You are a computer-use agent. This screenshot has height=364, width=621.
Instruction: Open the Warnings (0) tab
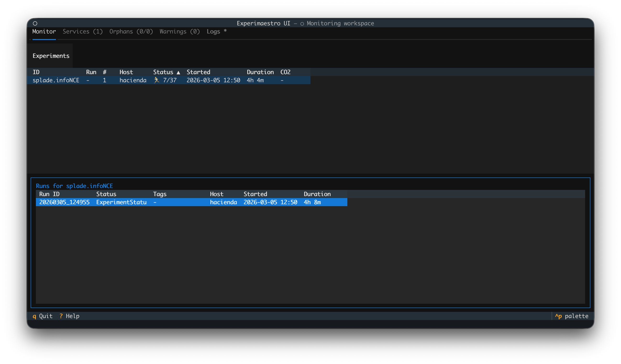tap(180, 32)
